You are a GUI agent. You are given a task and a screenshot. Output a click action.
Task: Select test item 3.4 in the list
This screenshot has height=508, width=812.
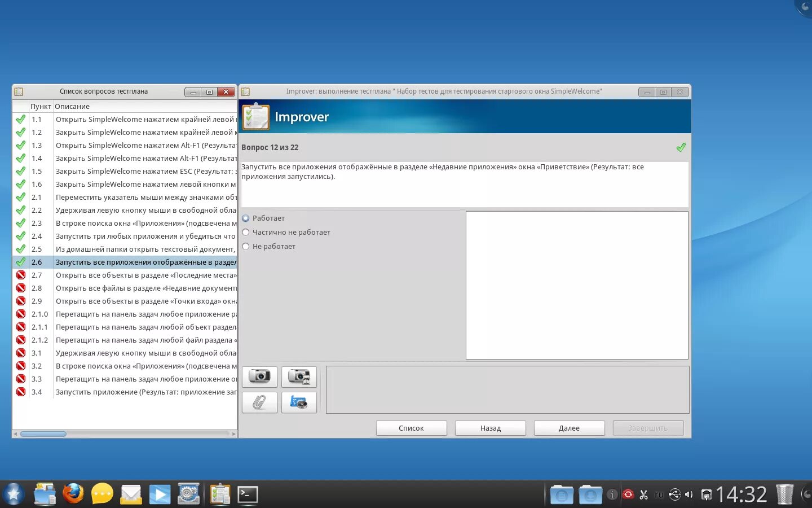coord(125,392)
